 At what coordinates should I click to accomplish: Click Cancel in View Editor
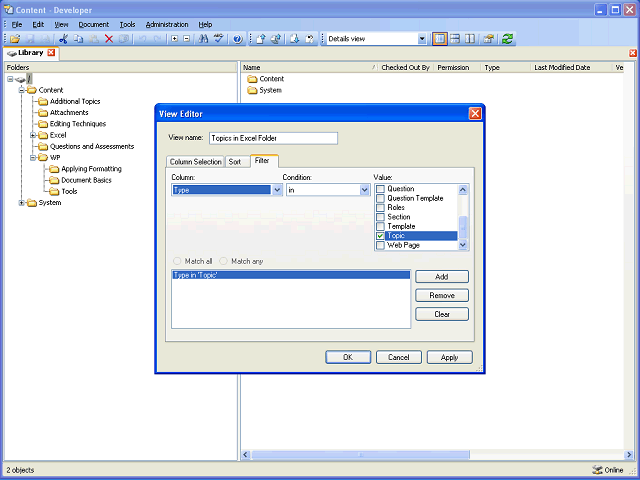click(x=399, y=357)
